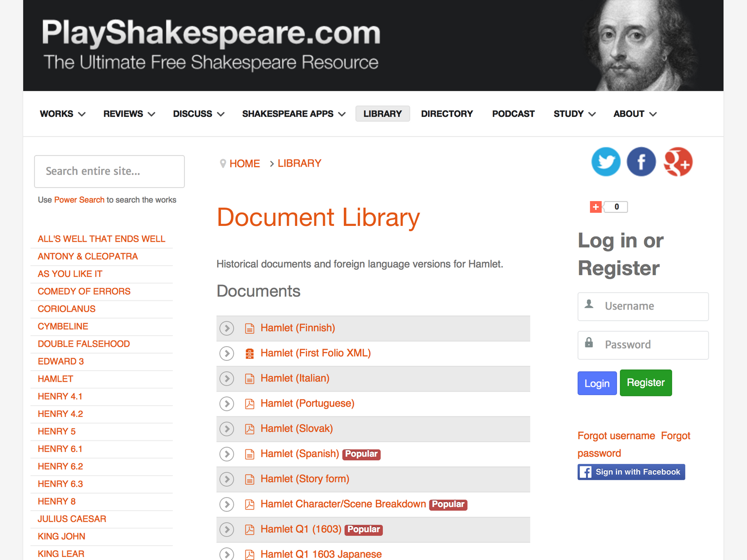This screenshot has width=747, height=560.
Task: Open JULIUS CAESAR sidebar link
Action: click(72, 519)
